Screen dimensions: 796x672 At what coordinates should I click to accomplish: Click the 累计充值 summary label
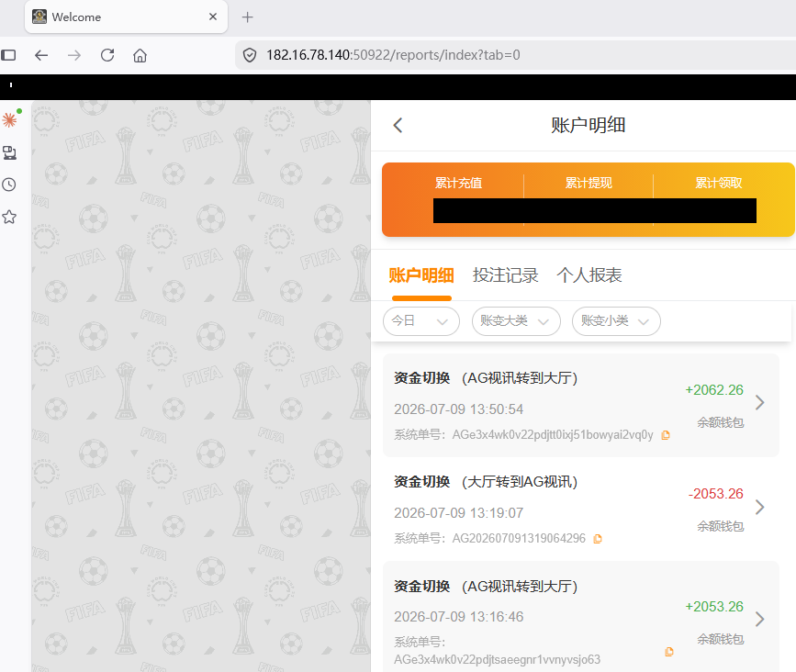458,183
